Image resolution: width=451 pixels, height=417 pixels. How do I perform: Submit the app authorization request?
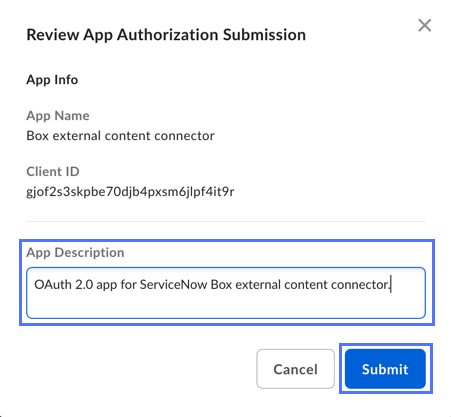[385, 369]
